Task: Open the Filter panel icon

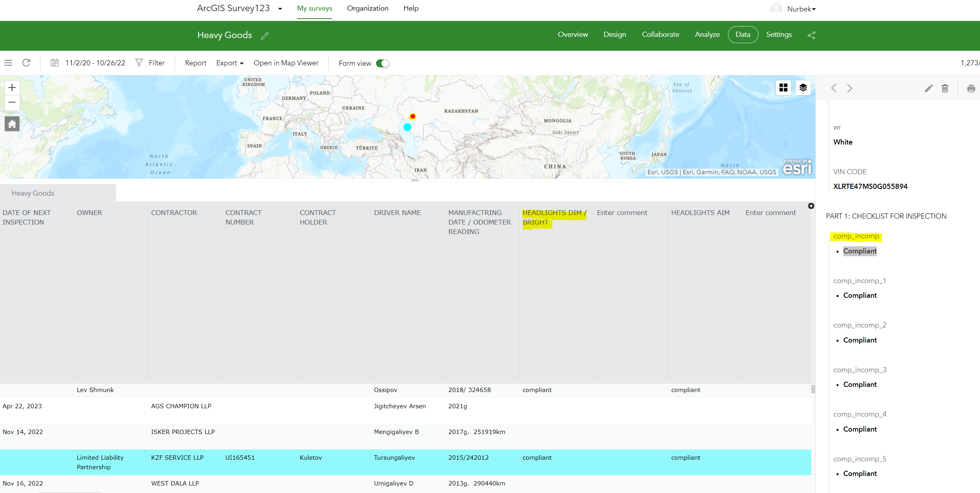Action: (x=139, y=63)
